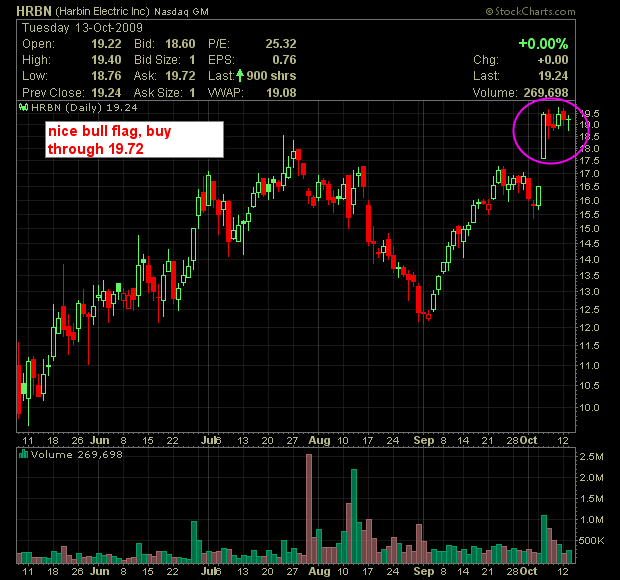The image size is (620, 580).
Task: Select the Jun label on date axis
Action: (x=101, y=439)
